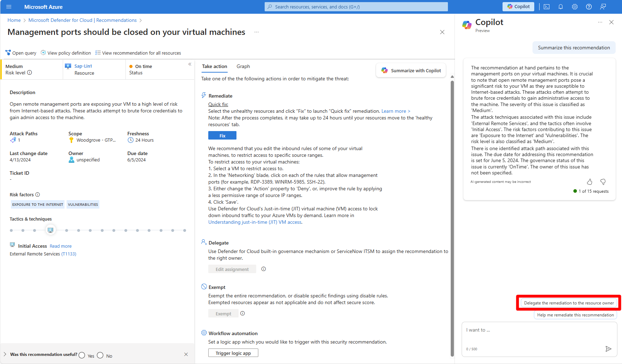Viewport: 622px width, 364px height.
Task: Click the Exempt button
Action: click(223, 314)
